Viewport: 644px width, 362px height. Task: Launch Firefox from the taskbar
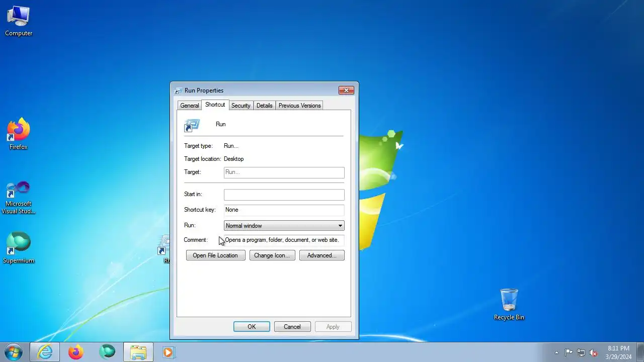pyautogui.click(x=76, y=352)
